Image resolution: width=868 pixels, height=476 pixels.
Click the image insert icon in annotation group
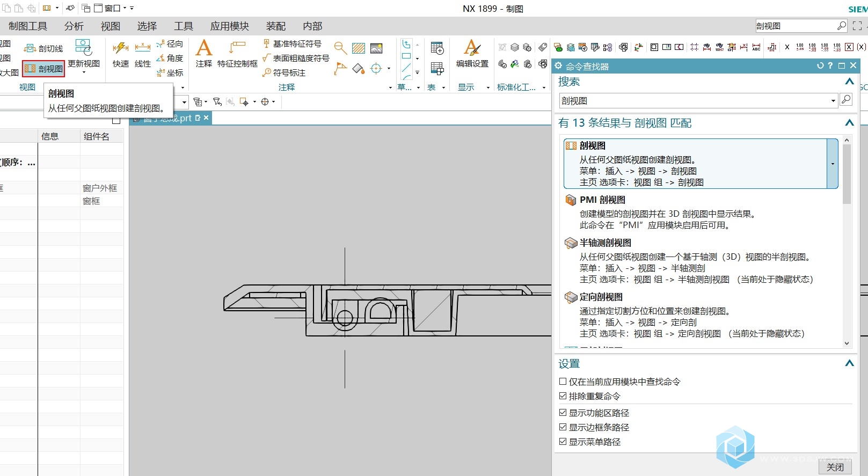tap(377, 48)
